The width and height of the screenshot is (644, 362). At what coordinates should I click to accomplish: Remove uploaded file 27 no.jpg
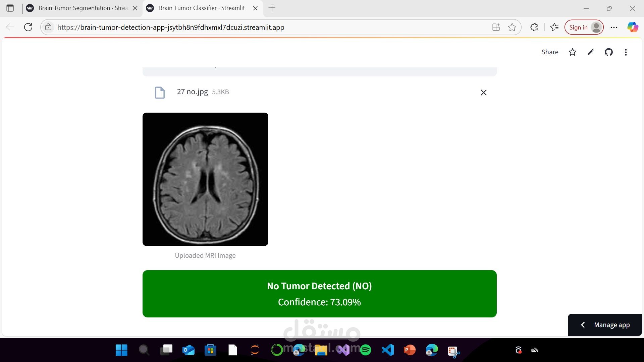483,93
